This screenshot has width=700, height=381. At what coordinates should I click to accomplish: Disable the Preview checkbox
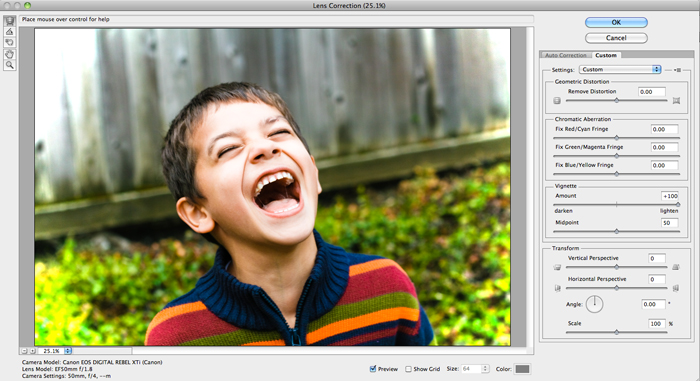(x=373, y=369)
